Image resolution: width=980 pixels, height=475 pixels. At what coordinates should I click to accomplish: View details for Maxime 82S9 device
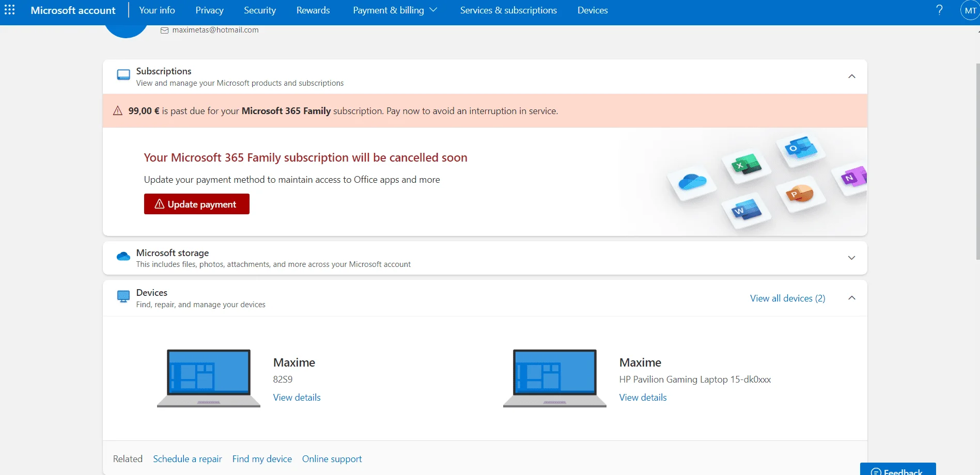tap(297, 398)
